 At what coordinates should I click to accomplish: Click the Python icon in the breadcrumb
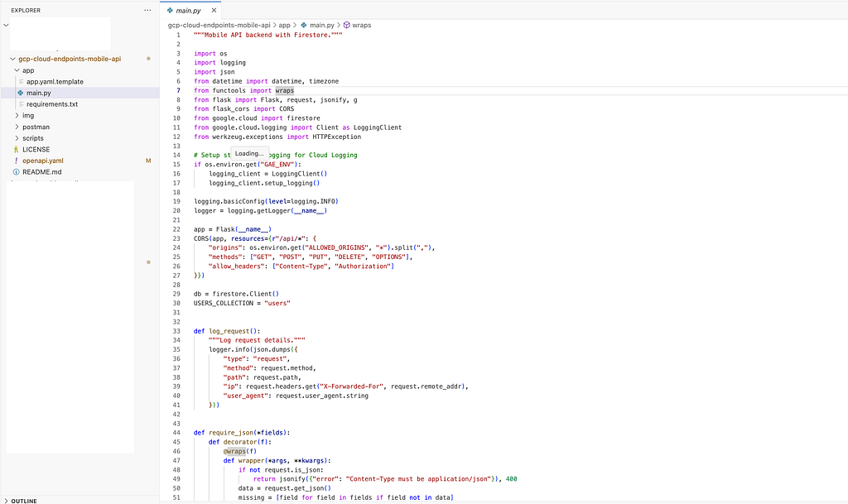(304, 26)
